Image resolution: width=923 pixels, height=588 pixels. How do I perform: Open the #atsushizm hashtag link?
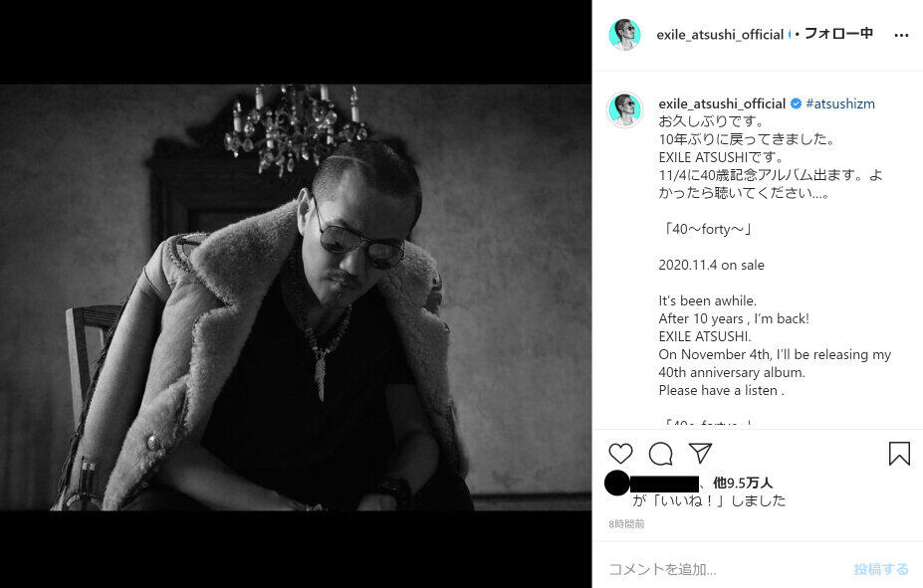(x=840, y=104)
